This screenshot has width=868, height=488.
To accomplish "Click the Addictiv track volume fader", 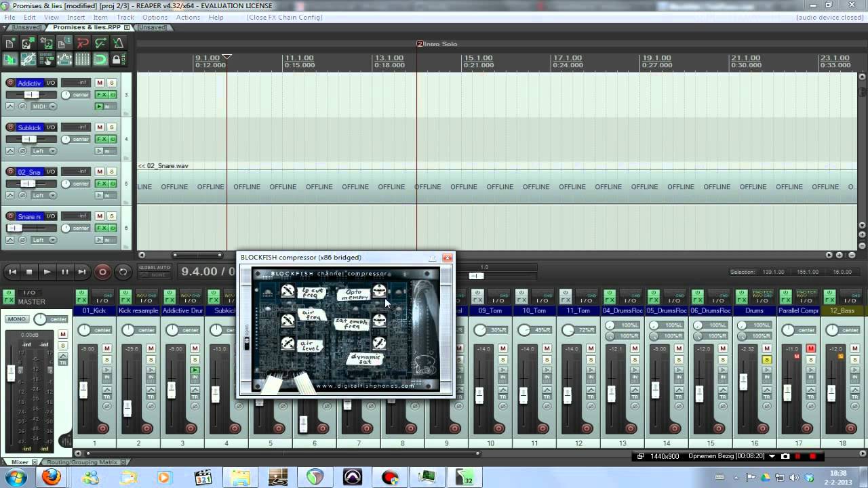I will pos(32,95).
